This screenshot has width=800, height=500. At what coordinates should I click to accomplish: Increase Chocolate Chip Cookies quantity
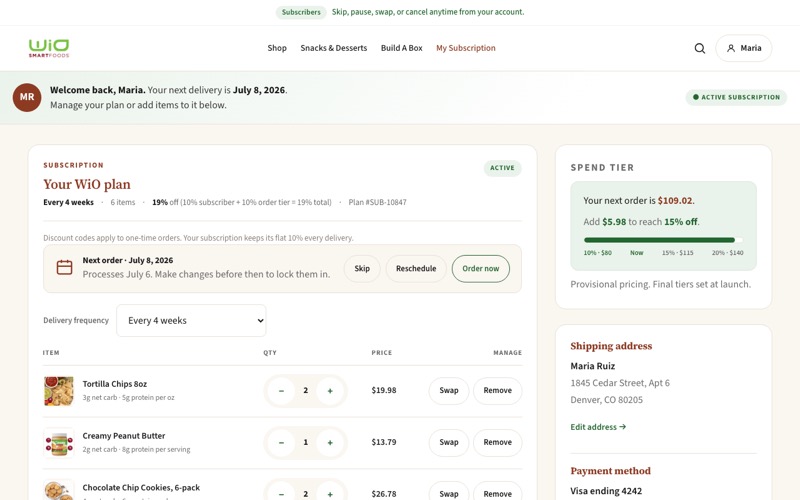tap(330, 494)
